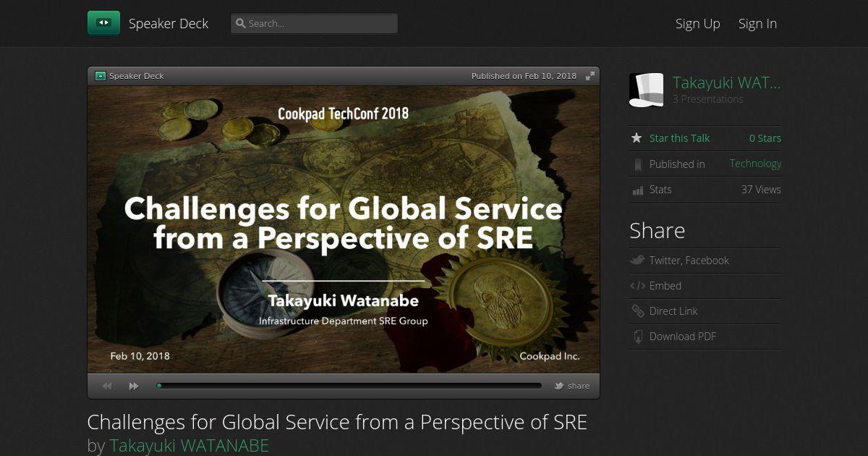Click the chain link icon by Direct Link

point(637,311)
